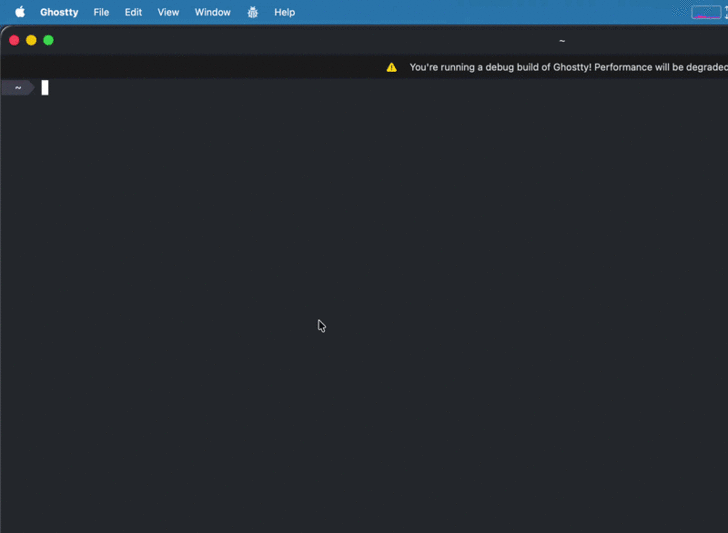Open the Apple menu
This screenshot has height=533, width=728.
click(20, 12)
